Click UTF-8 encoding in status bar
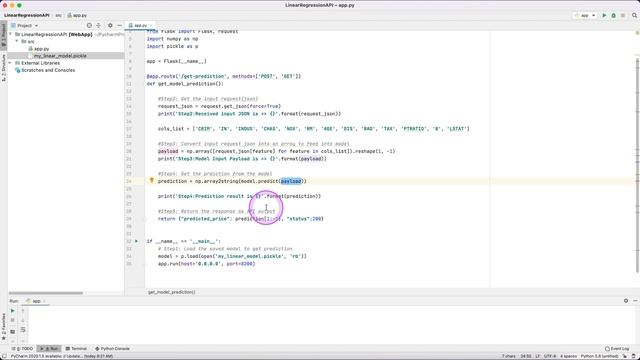 (550, 356)
